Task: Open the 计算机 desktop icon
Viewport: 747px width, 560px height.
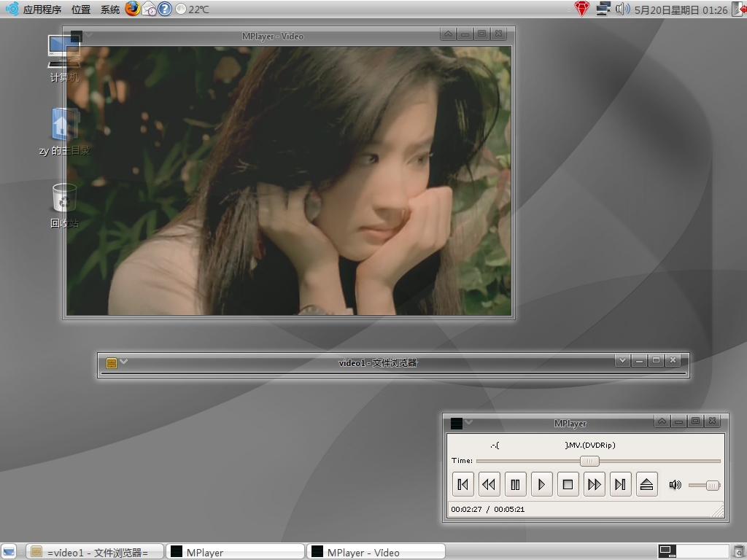Action: click(64, 57)
